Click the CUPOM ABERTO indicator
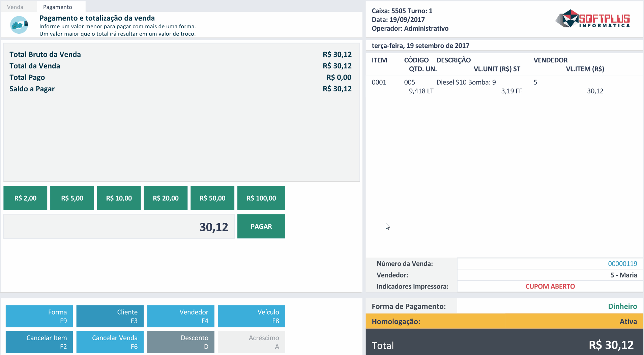This screenshot has height=355, width=644. 550,286
